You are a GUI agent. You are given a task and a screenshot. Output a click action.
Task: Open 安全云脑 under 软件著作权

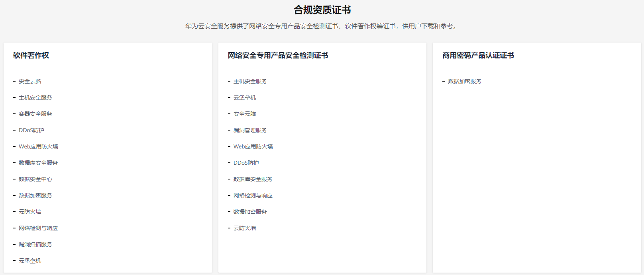30,81
